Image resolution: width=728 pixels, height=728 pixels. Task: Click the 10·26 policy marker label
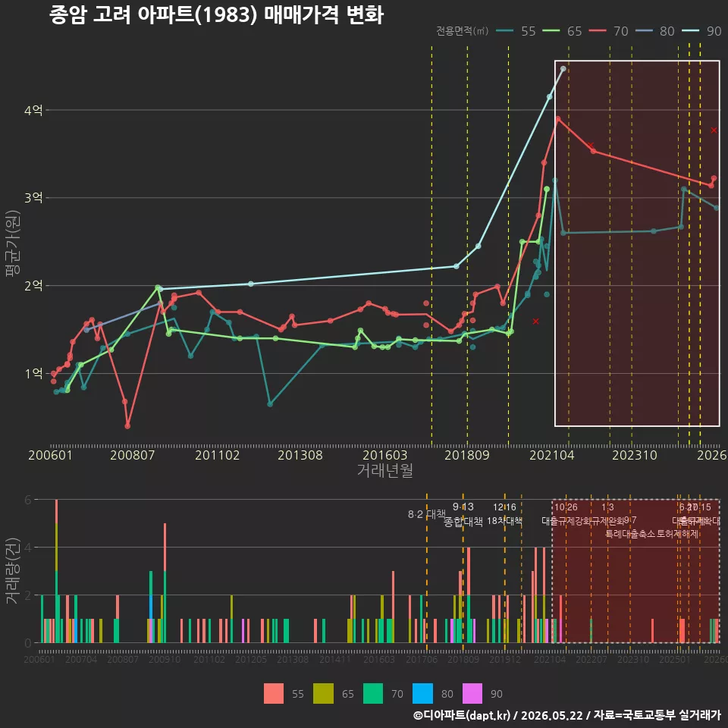click(566, 507)
